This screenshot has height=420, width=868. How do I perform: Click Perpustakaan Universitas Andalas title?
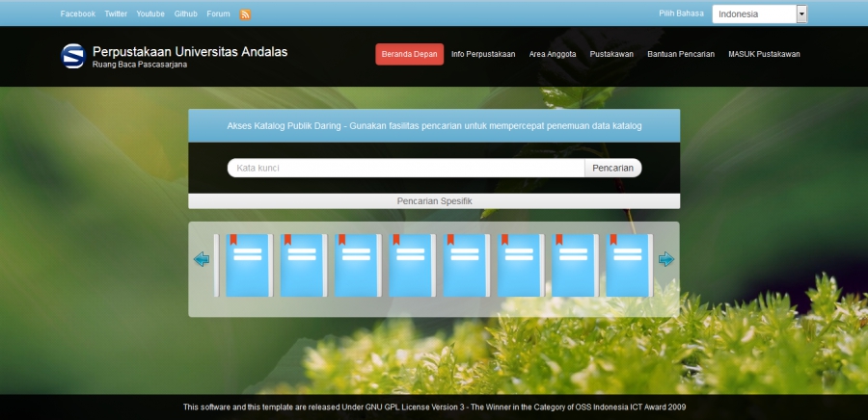pyautogui.click(x=190, y=52)
